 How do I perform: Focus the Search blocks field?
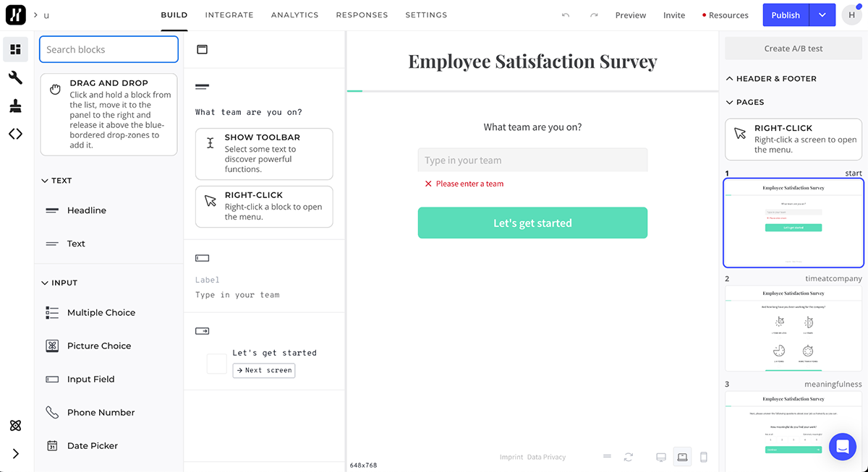pos(109,49)
